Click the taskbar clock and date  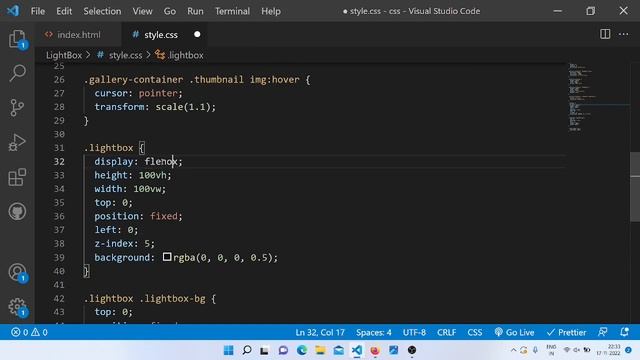pos(609,350)
